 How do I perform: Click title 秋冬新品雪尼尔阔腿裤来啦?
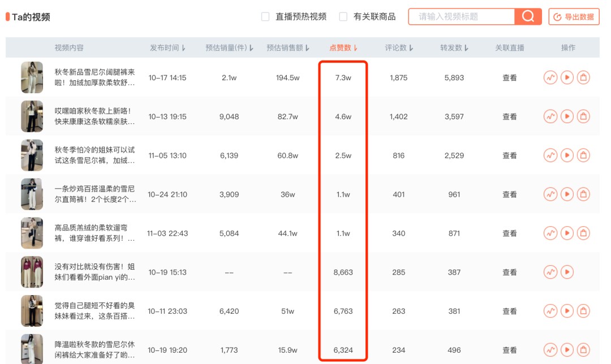(94, 77)
